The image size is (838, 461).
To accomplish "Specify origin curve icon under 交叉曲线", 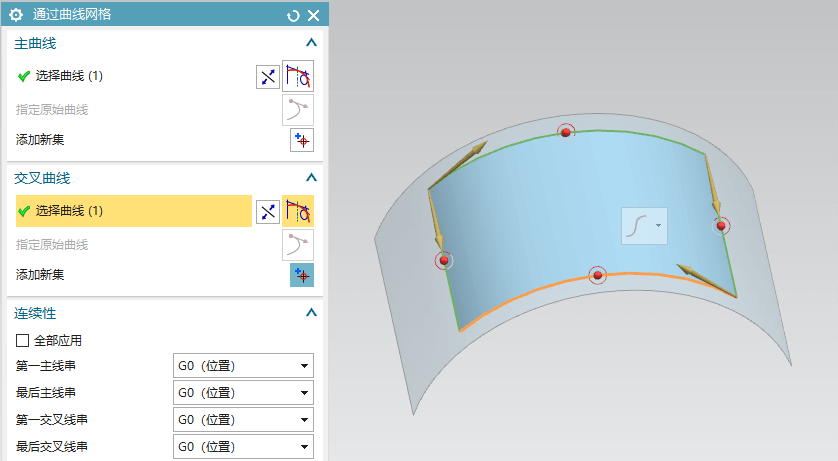I will 298,245.
